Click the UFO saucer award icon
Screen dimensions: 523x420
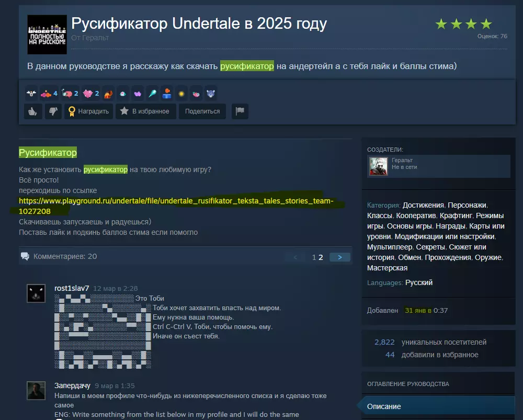123,94
